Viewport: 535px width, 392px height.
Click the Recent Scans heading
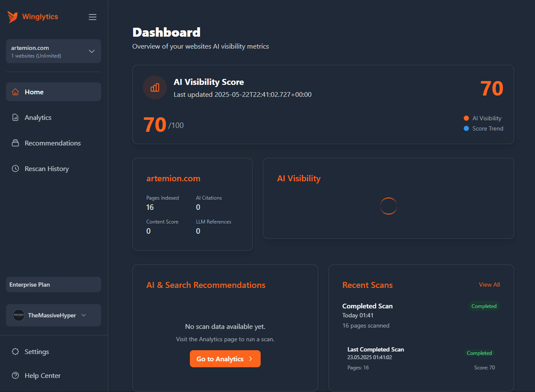[x=367, y=285]
